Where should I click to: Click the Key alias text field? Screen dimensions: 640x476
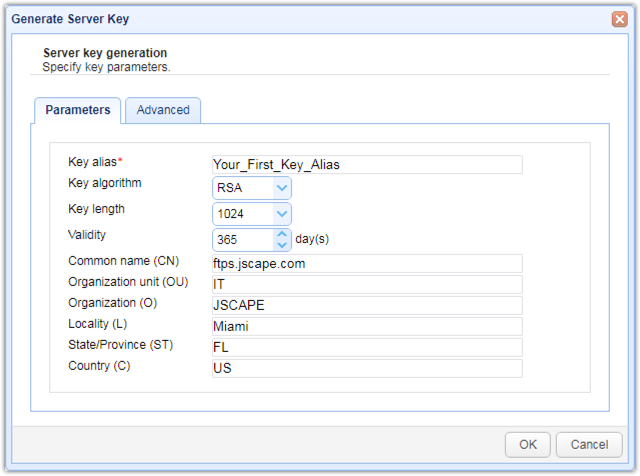367,165
